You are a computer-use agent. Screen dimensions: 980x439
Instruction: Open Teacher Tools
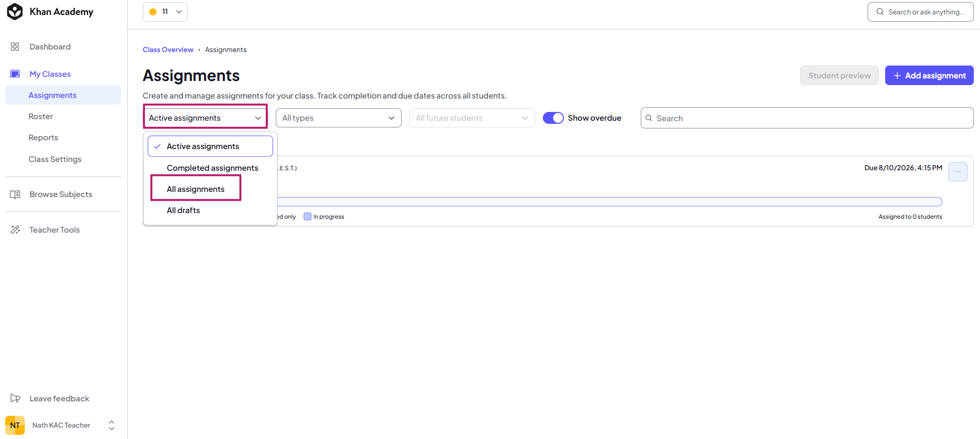(55, 230)
